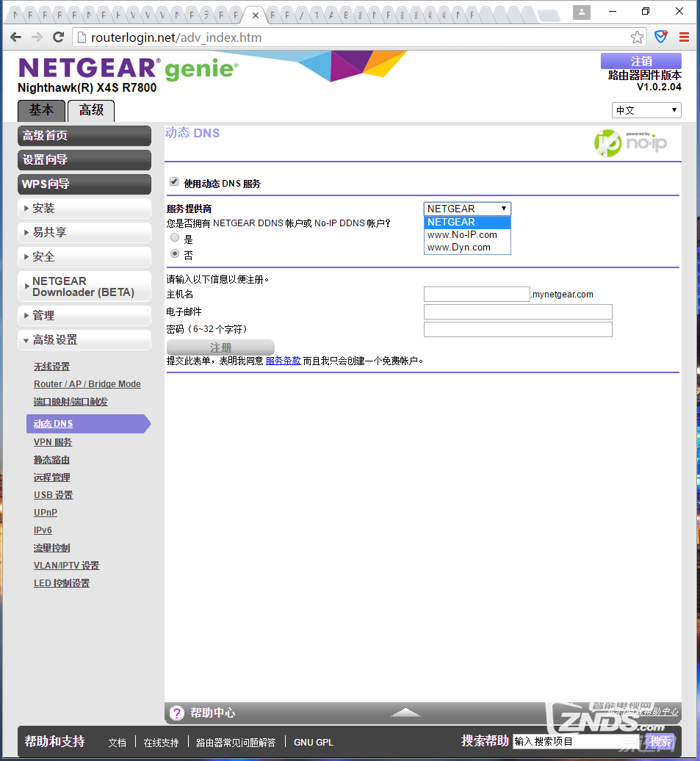Open the 无线设置 link
The height and width of the screenshot is (761, 700).
(x=51, y=367)
